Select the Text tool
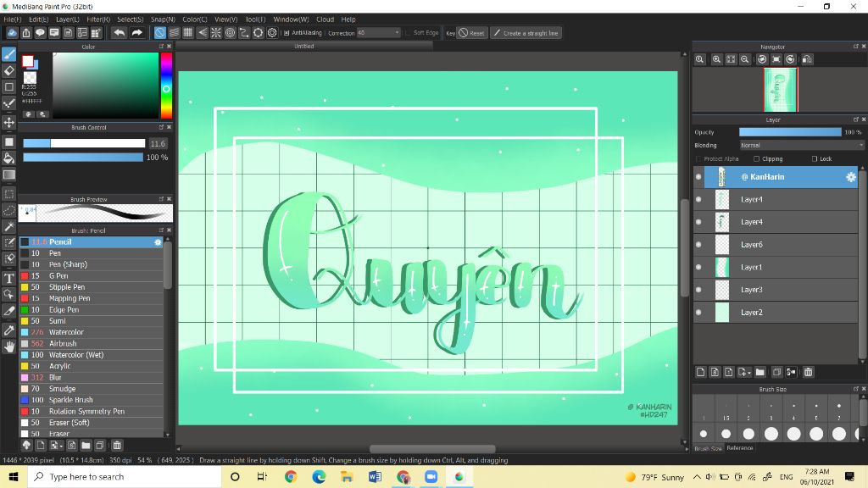 [x=8, y=278]
